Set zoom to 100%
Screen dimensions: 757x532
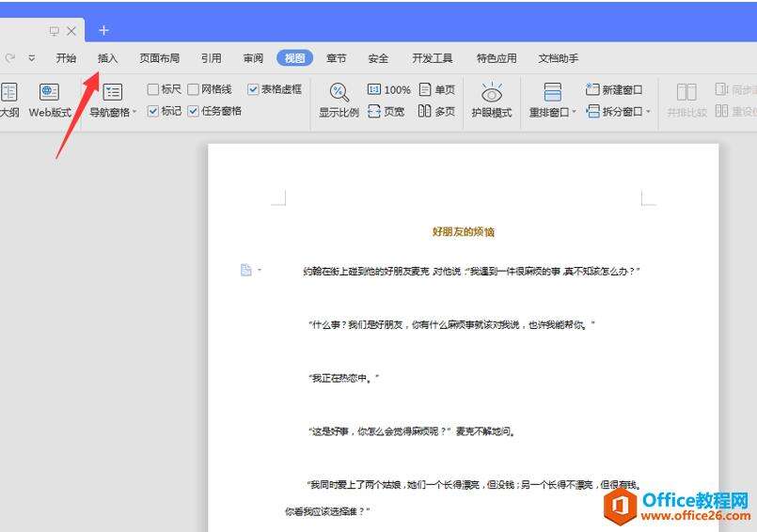tap(388, 90)
